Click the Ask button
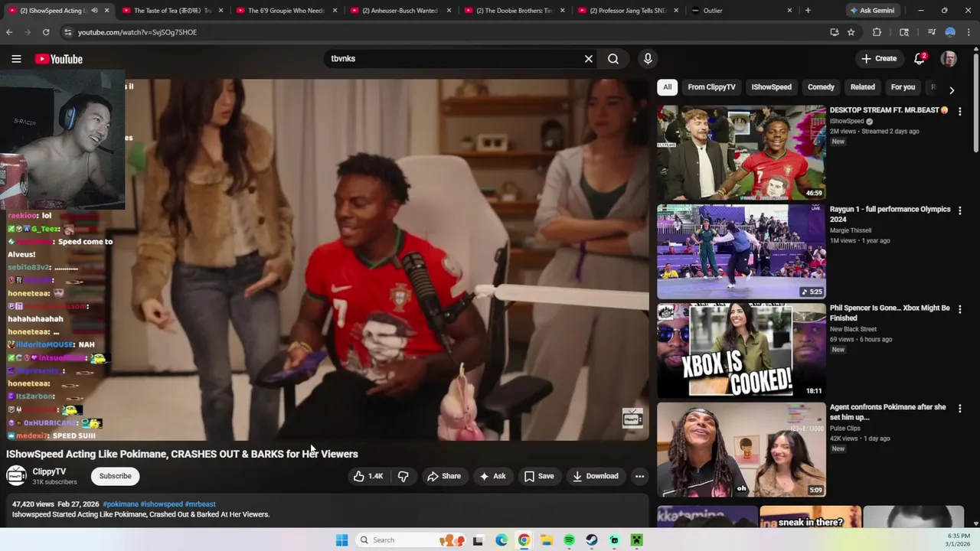Image resolution: width=980 pixels, height=551 pixels. 492,476
